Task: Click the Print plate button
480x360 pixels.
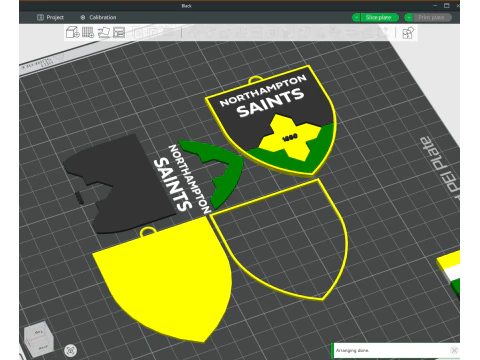Action: click(x=432, y=17)
